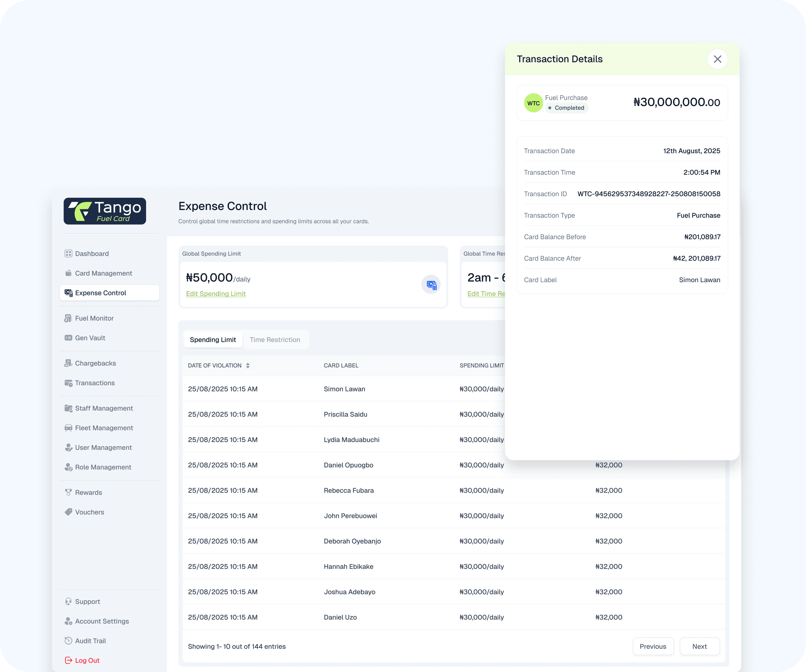Select the Rebecca Fubara violation row
The height and width of the screenshot is (672, 806).
click(x=349, y=490)
